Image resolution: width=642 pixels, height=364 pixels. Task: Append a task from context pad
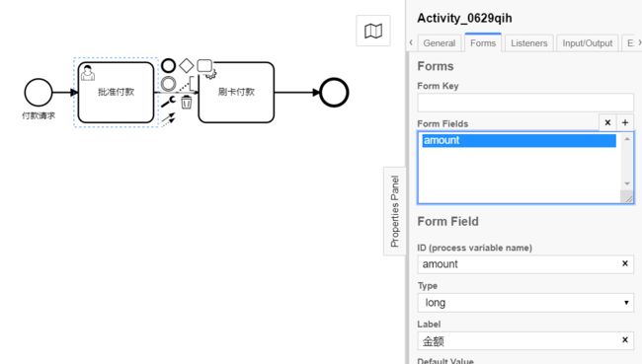pyautogui.click(x=204, y=65)
